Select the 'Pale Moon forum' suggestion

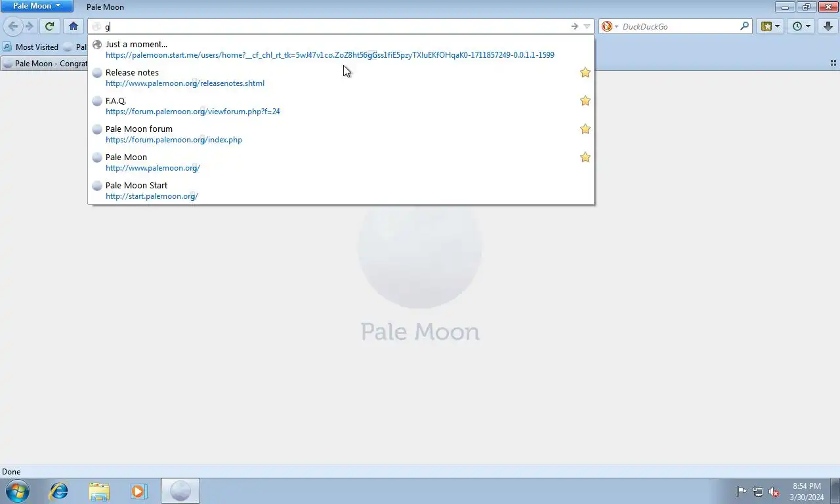pyautogui.click(x=139, y=129)
